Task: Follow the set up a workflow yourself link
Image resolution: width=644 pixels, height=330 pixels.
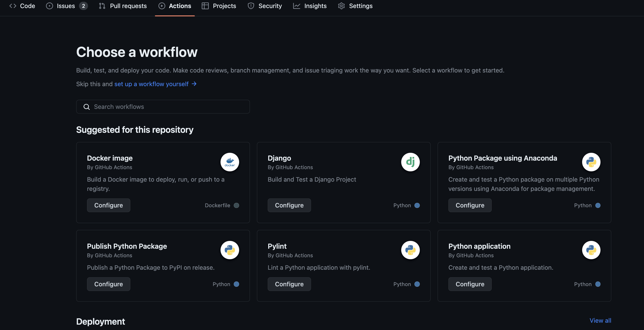Action: [x=152, y=84]
